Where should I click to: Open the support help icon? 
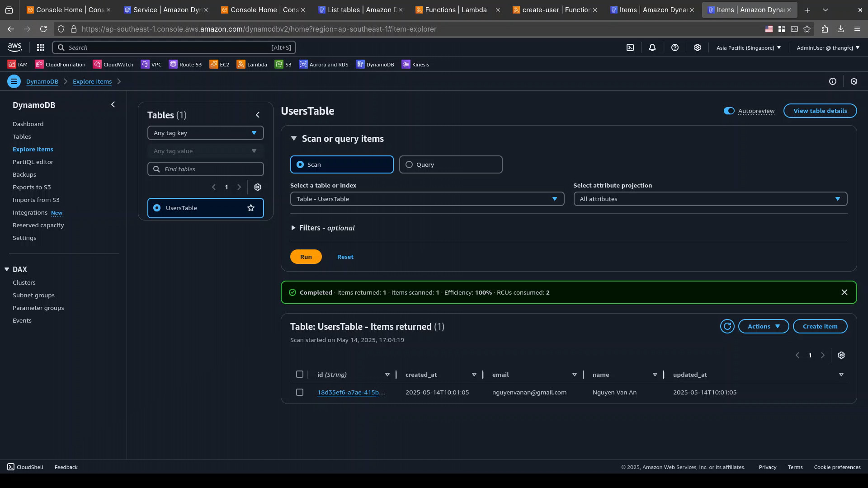[675, 47]
